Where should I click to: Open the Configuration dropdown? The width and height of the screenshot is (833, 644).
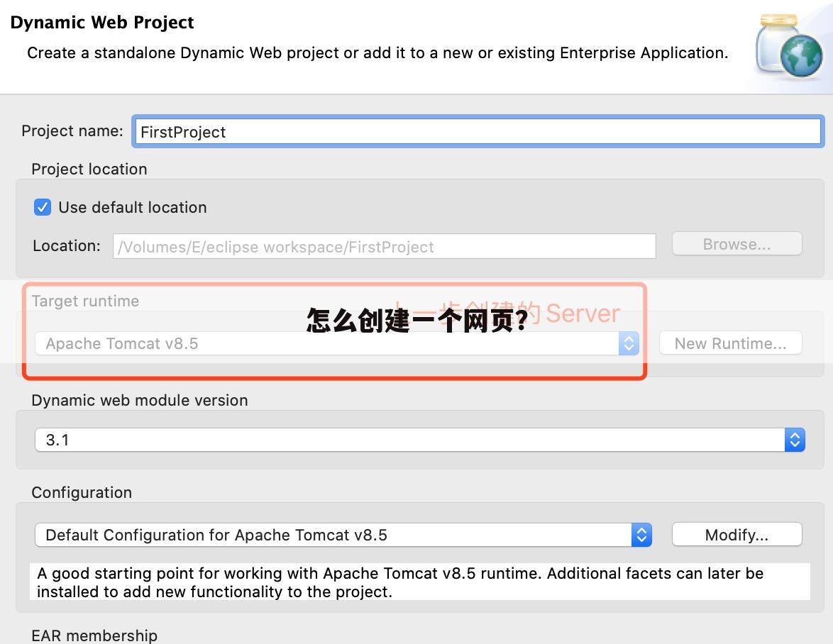(343, 535)
